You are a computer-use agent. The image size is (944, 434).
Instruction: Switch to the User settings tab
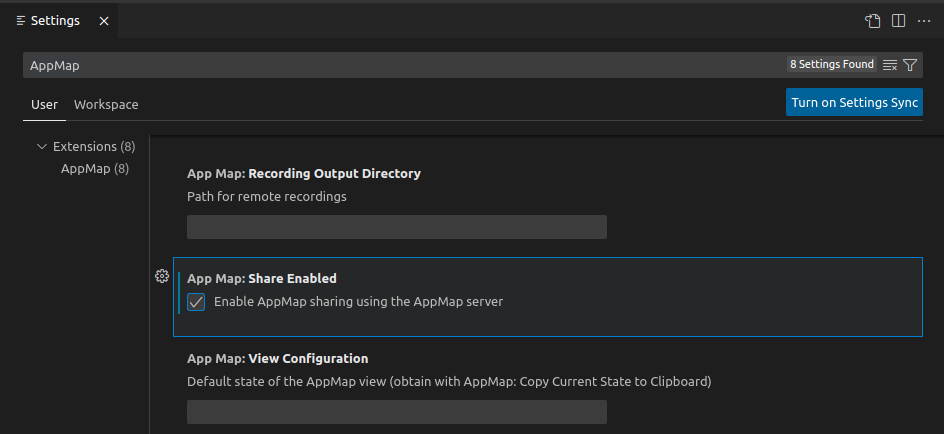[x=45, y=105]
